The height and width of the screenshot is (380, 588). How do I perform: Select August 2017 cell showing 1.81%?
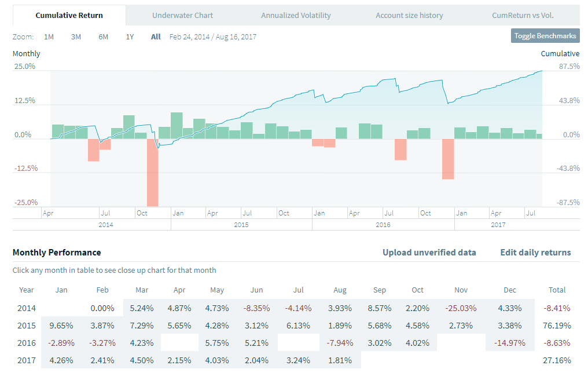340,360
